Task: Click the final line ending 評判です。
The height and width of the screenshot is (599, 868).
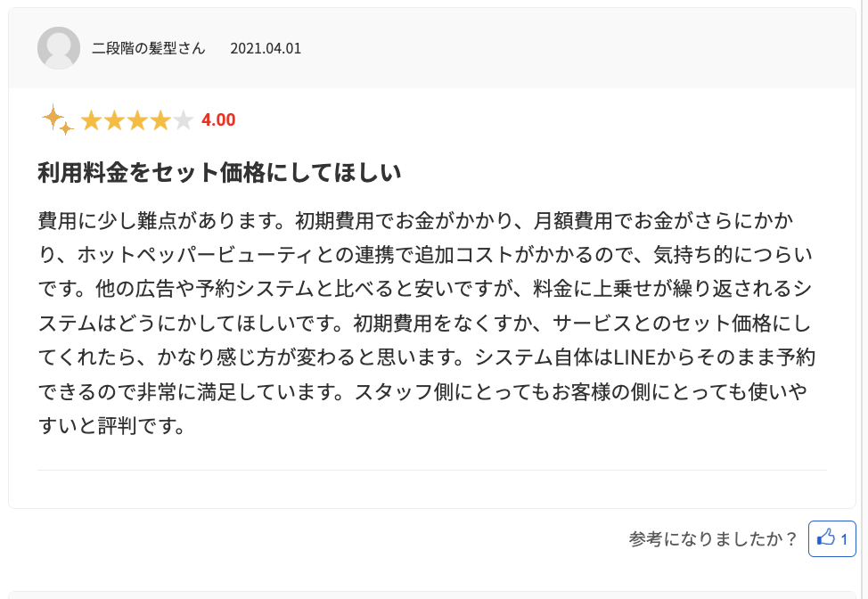Action: coord(111,426)
